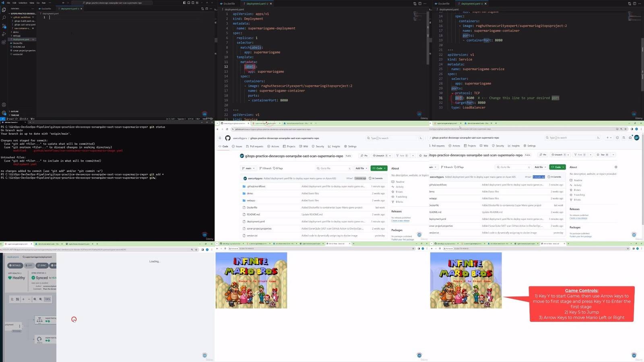Click Create a new release in middle GitHub window

(400, 221)
